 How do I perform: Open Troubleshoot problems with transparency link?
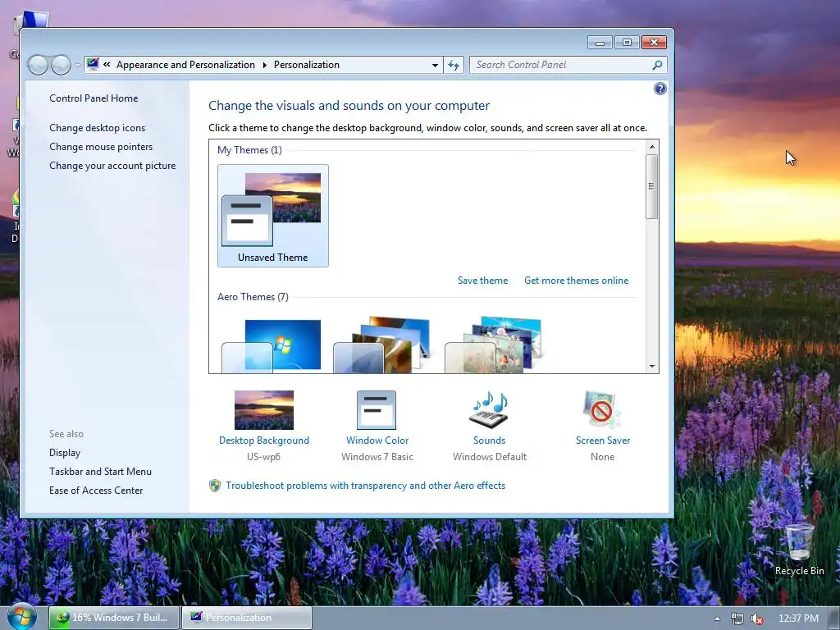point(365,486)
